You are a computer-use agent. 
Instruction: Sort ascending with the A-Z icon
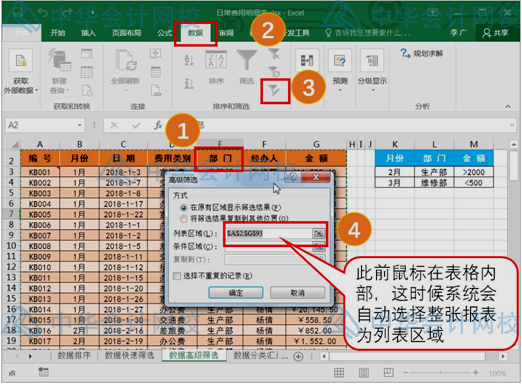pyautogui.click(x=189, y=60)
